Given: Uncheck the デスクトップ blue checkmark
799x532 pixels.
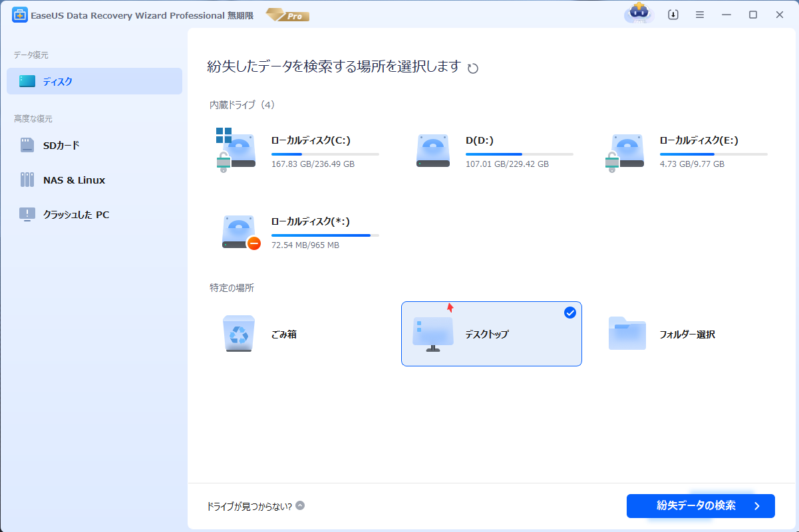Looking at the screenshot, I should 570,313.
